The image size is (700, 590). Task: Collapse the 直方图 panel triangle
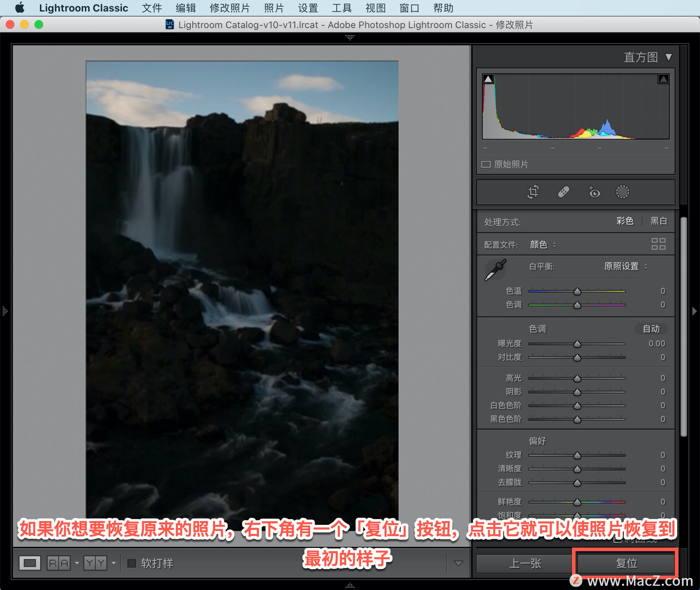[x=669, y=57]
